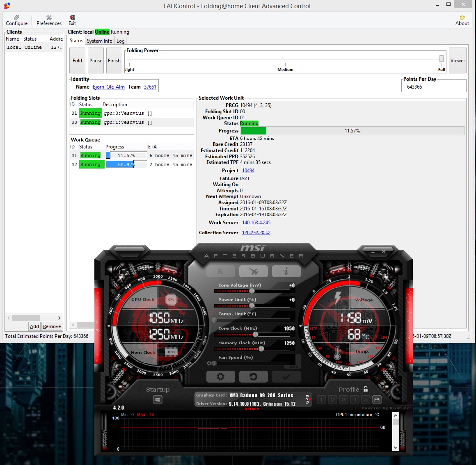
Task: Select folding slot 01 gpu:0:Vesuvius row
Action: pyautogui.click(x=131, y=113)
